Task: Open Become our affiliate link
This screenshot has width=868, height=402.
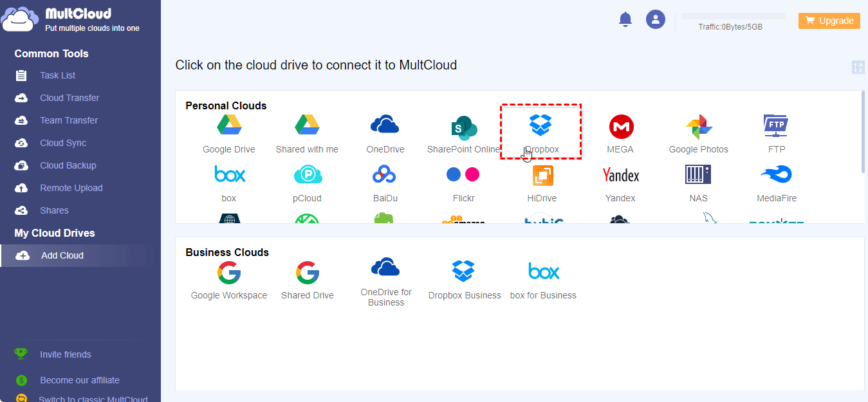Action: [x=79, y=380]
